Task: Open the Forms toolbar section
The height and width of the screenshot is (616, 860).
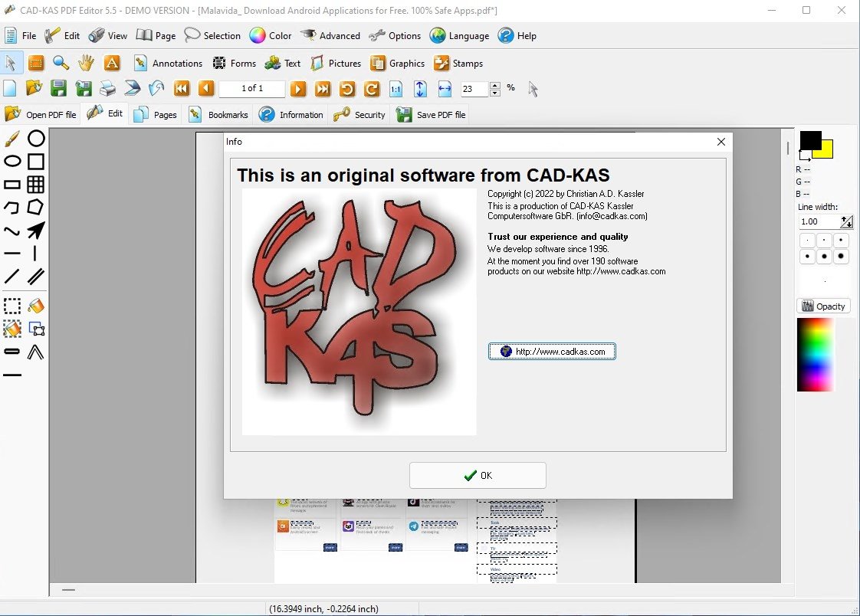Action: (x=235, y=63)
